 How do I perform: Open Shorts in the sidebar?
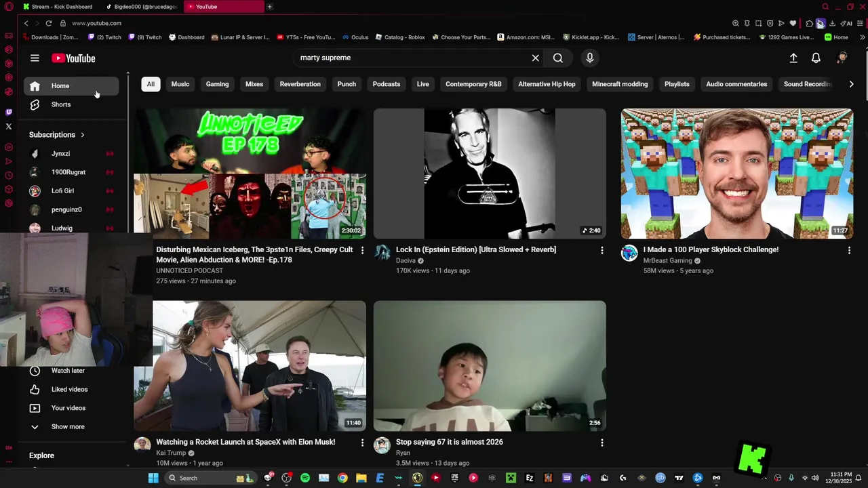click(71, 104)
